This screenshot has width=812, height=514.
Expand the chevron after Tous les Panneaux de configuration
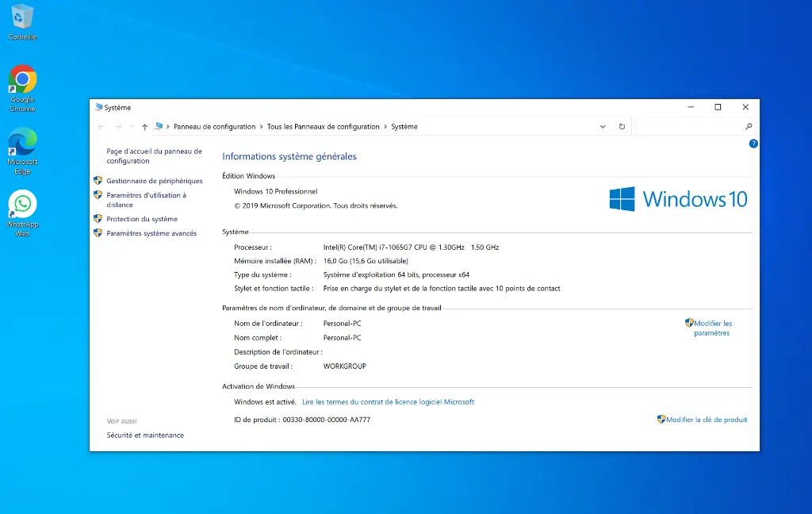coord(385,126)
